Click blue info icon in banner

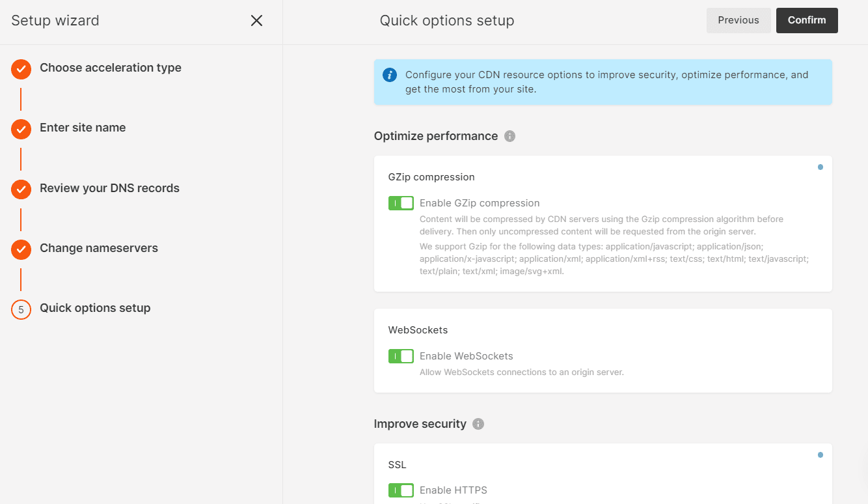coord(390,75)
